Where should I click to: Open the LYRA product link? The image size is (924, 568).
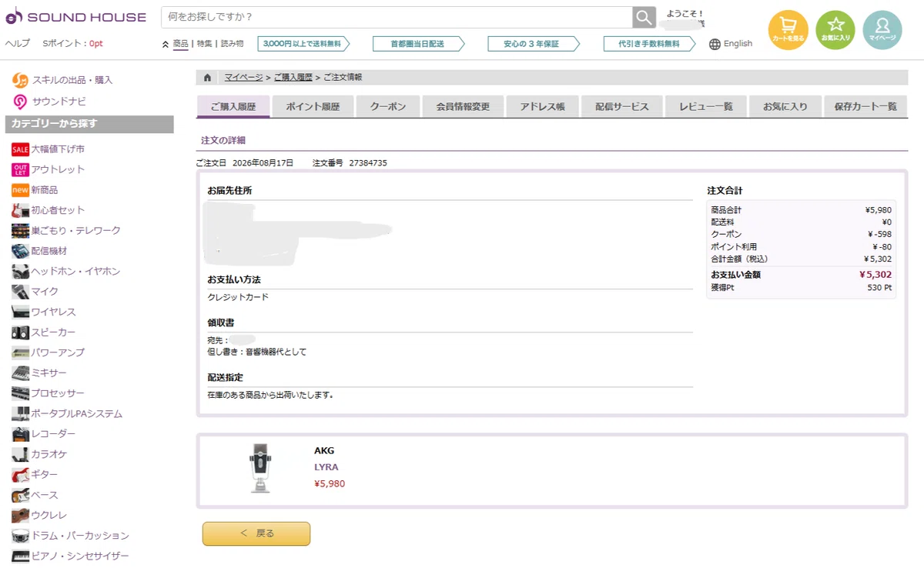click(326, 467)
